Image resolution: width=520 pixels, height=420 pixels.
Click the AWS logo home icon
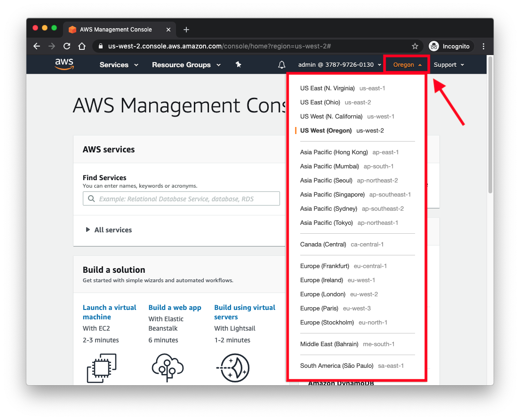click(64, 64)
